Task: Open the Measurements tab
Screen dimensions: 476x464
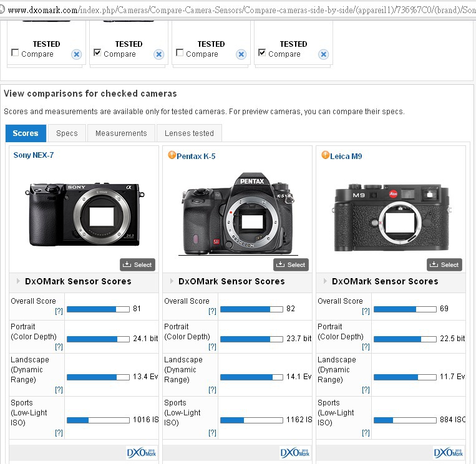Action: click(x=121, y=133)
